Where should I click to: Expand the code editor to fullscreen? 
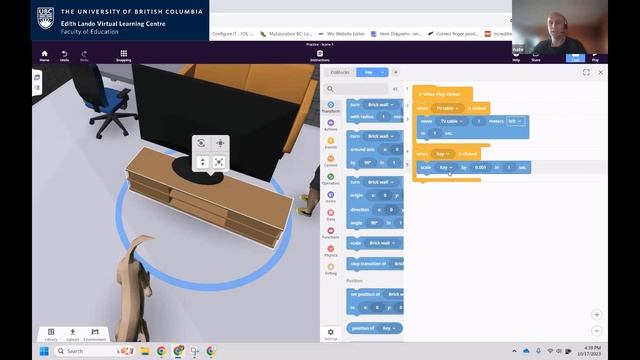tap(586, 72)
